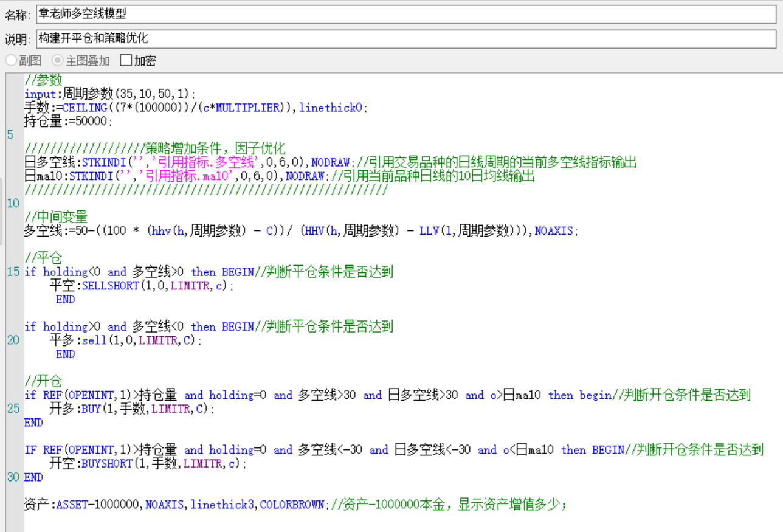Screen dimensions: 783x532
Task: Click the 说明 description field
Action: [405, 39]
